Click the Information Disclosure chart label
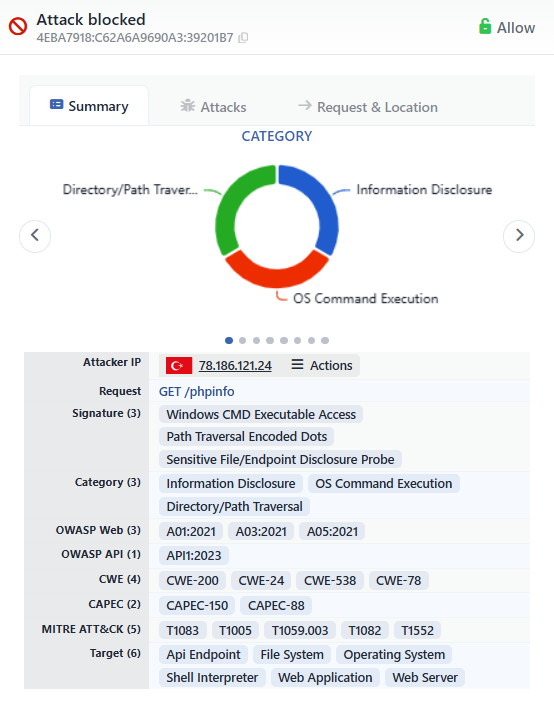Viewport: 554px width, 701px height. click(424, 190)
